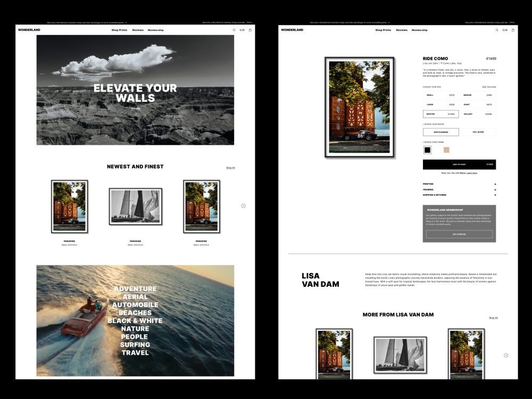Open Membership on left home page
The height and width of the screenshot is (399, 532).
point(155,30)
